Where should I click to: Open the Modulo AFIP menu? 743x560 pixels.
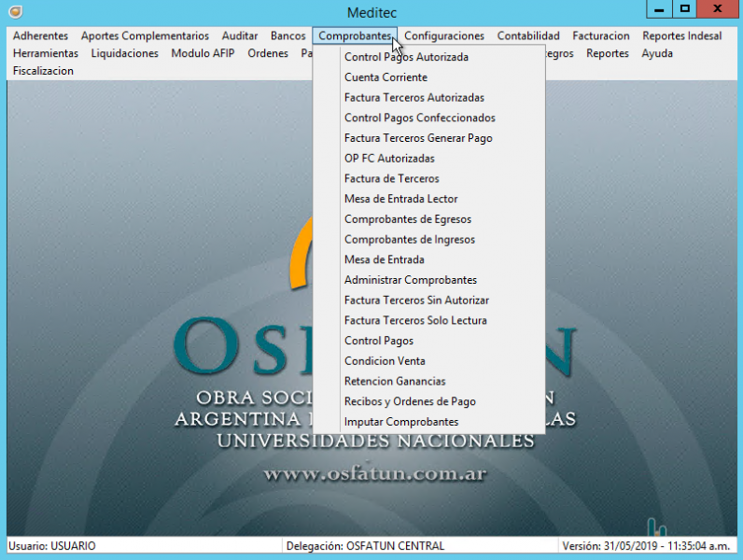203,53
